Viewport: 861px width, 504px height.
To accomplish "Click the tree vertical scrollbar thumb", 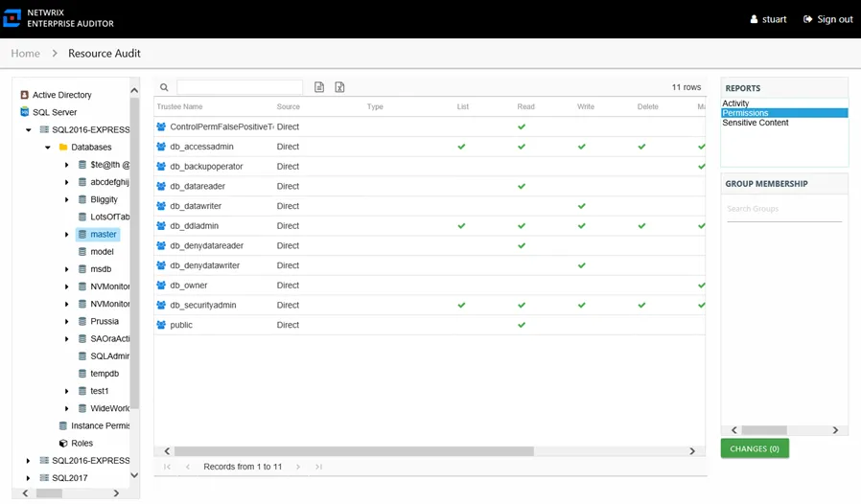I will 134,253.
